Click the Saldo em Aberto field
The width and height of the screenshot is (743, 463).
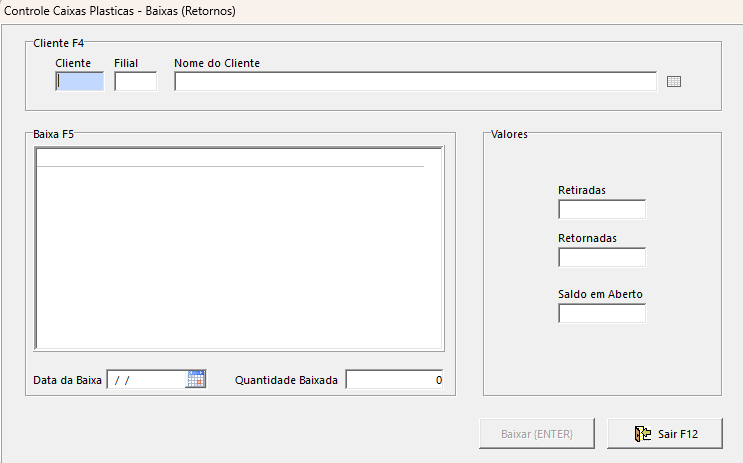[x=601, y=314]
